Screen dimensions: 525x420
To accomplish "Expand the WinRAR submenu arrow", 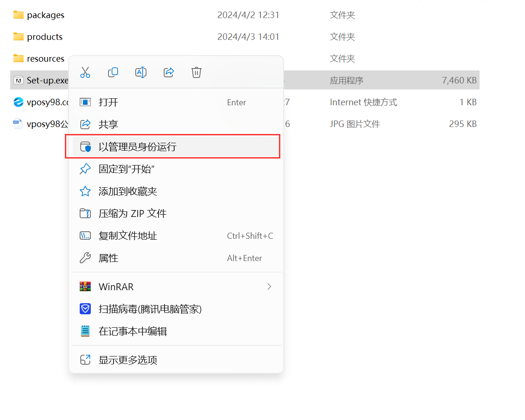I will tap(269, 287).
